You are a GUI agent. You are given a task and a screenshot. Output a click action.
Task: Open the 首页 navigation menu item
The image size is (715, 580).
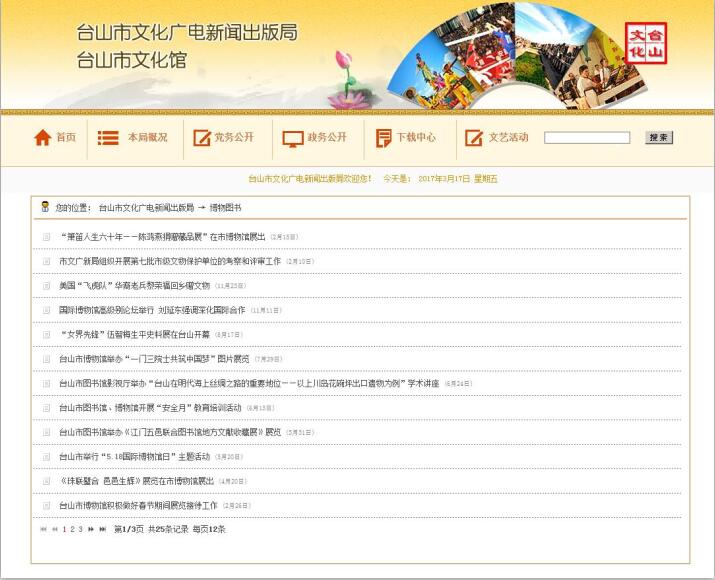click(x=66, y=138)
